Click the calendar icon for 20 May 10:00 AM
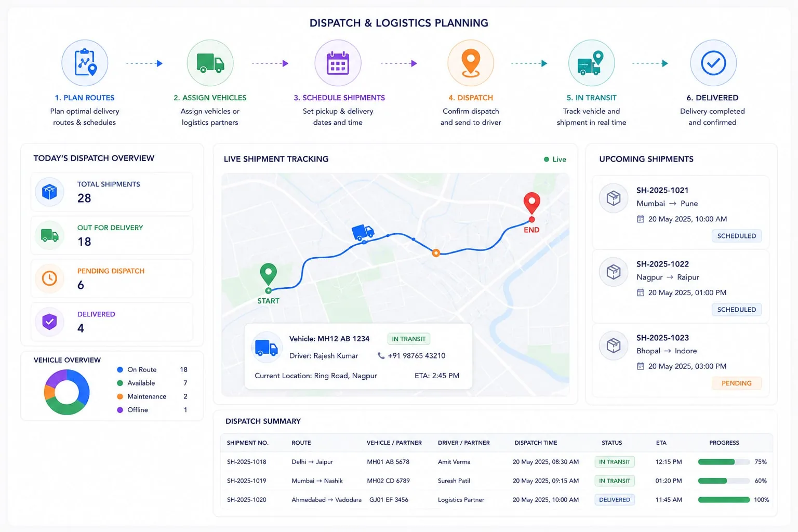Screen dimensions: 798x532 click(x=641, y=219)
